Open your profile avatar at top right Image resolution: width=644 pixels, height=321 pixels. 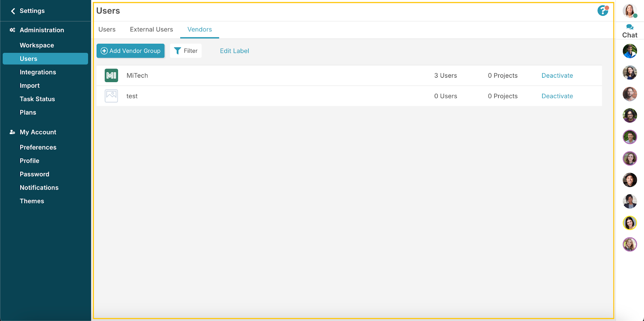click(x=629, y=11)
